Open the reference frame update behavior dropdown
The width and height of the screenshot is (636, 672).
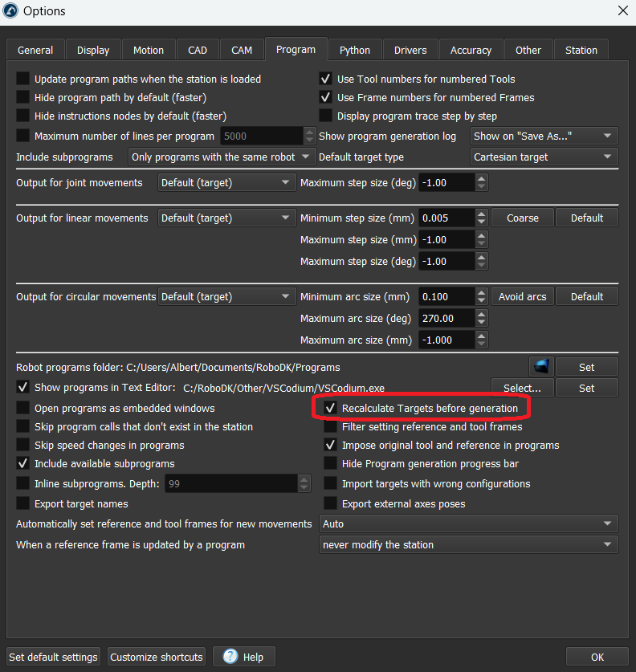(x=468, y=545)
